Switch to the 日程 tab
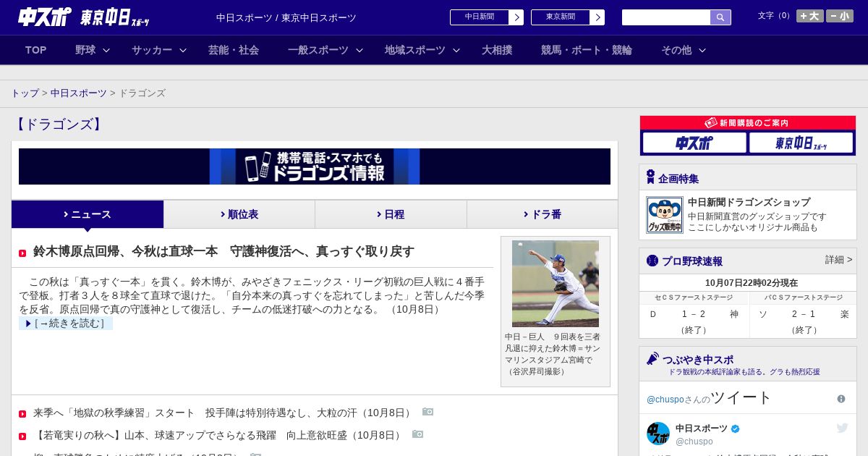 tap(391, 214)
